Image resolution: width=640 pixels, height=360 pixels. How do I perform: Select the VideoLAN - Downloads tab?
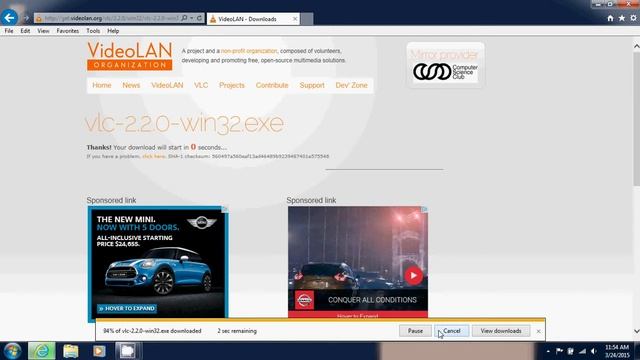(253, 19)
